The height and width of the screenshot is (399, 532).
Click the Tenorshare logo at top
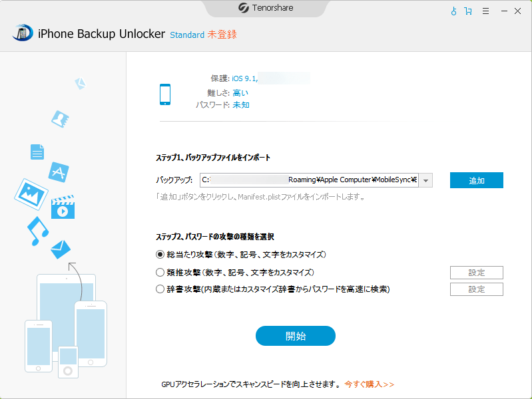click(266, 7)
